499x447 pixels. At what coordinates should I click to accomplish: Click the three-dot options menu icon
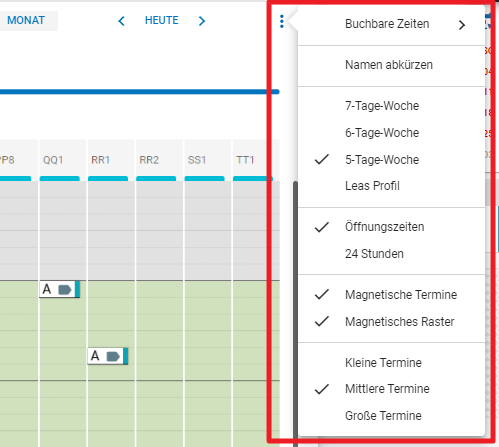[x=282, y=22]
